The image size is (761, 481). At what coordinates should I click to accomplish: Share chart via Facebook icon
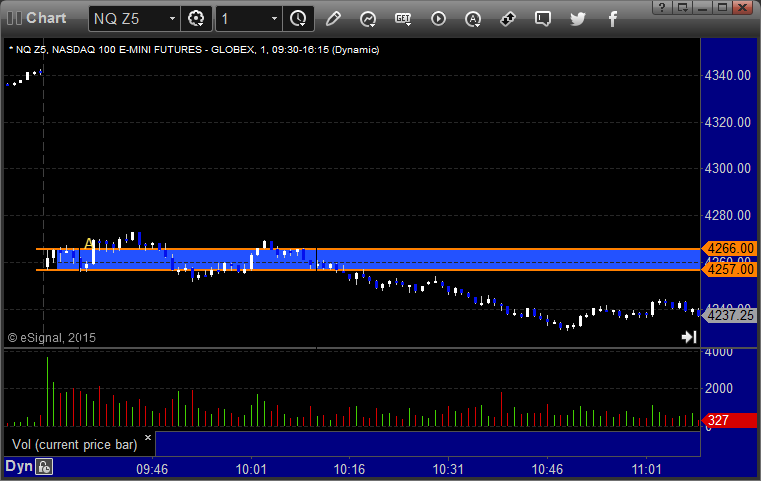[612, 18]
